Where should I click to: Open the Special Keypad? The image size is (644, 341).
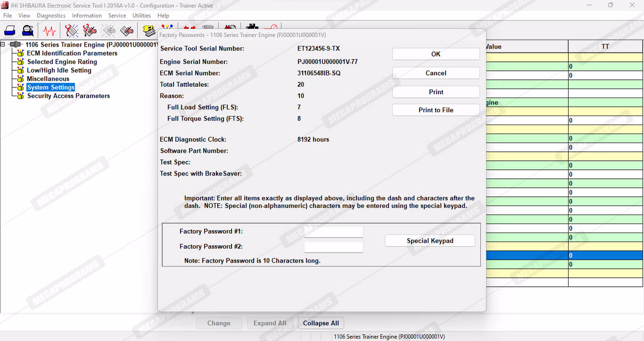(429, 241)
